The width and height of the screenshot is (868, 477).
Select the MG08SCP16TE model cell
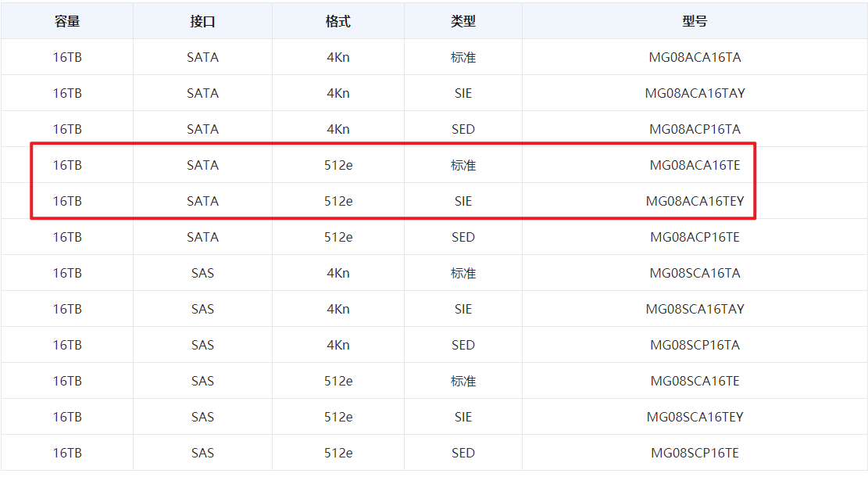coord(695,453)
